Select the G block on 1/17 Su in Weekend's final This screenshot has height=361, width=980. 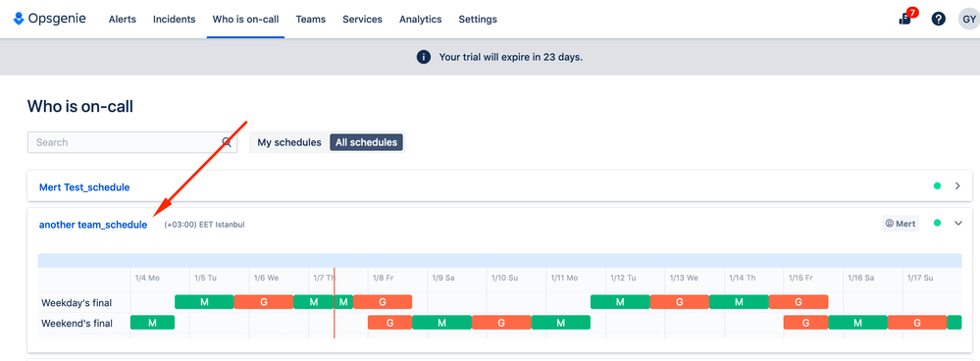click(x=917, y=323)
